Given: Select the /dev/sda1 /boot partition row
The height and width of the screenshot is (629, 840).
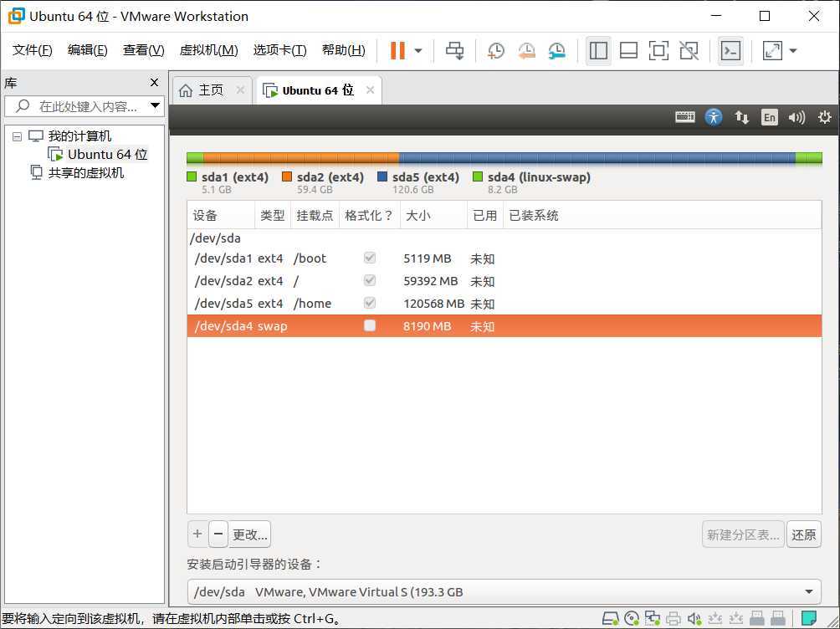Looking at the screenshot, I should pos(505,258).
